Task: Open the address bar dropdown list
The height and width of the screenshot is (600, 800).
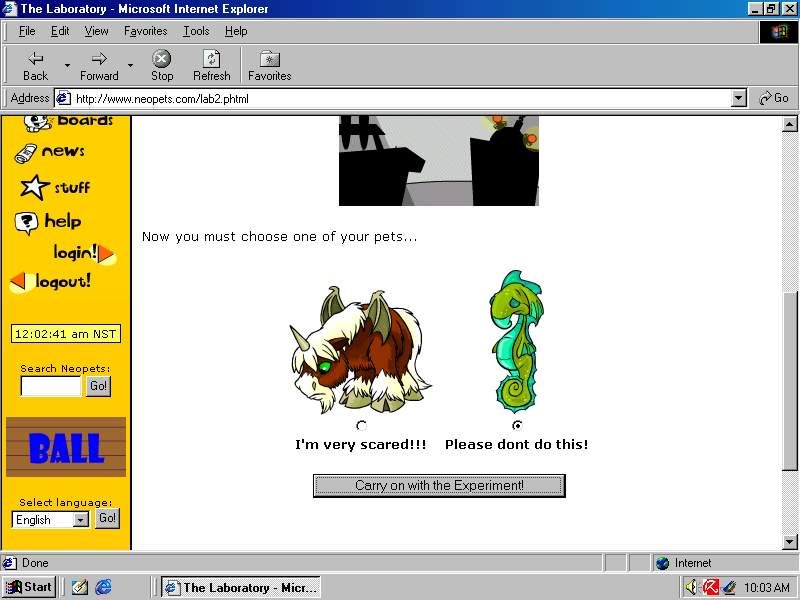Action: [738, 98]
